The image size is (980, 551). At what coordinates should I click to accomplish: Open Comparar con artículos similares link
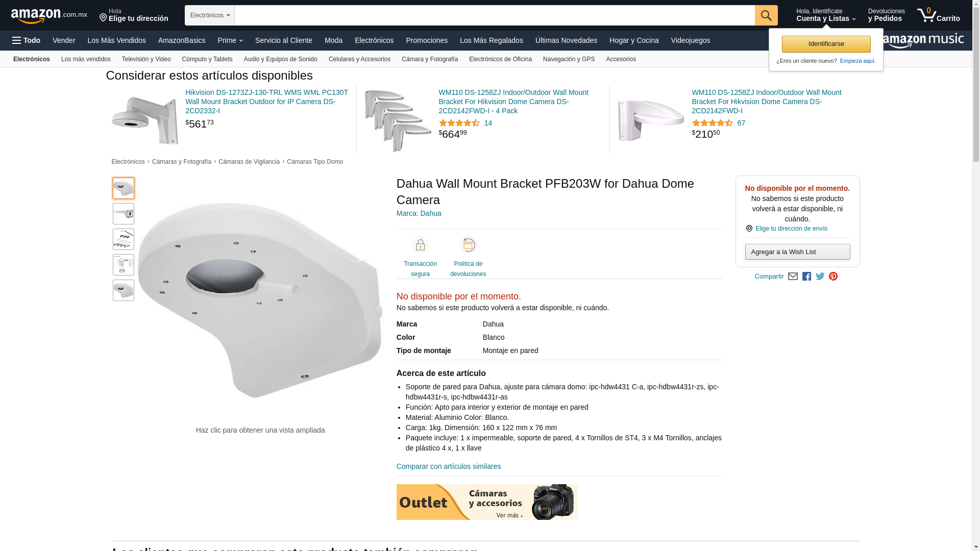448,466
